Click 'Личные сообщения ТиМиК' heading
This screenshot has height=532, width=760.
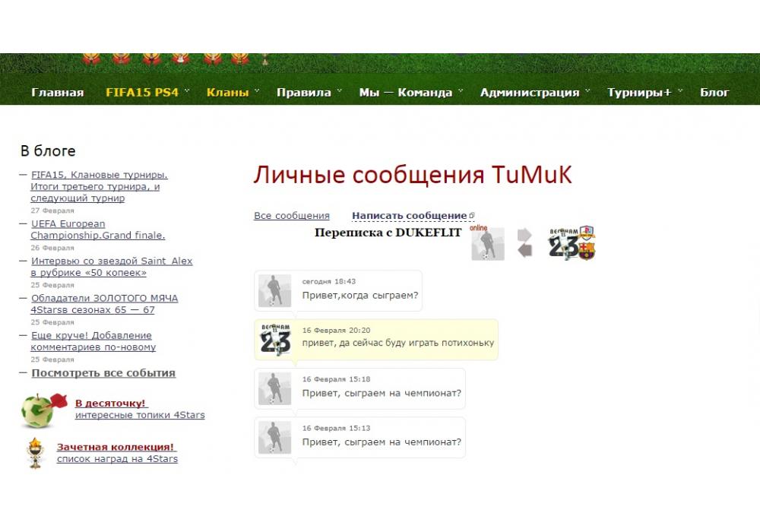click(413, 175)
